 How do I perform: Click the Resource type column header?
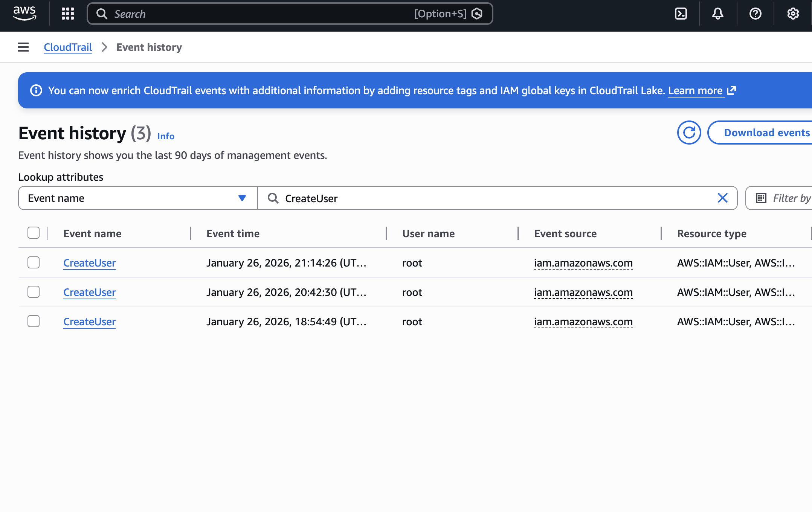[x=711, y=233]
